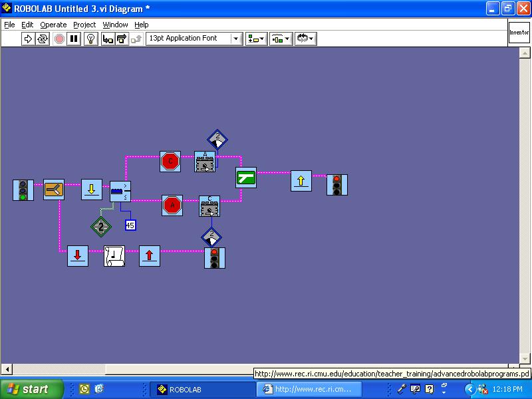Click the Windows Start button

(31, 389)
